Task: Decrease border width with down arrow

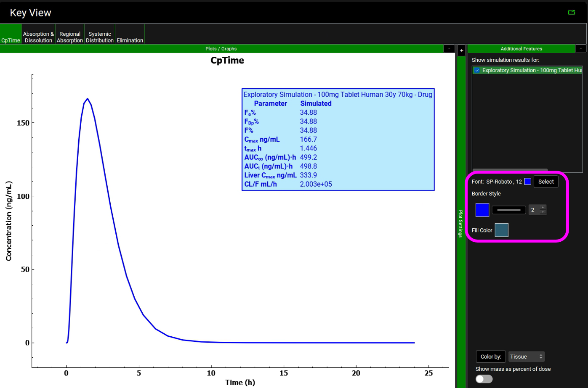Action: point(543,212)
